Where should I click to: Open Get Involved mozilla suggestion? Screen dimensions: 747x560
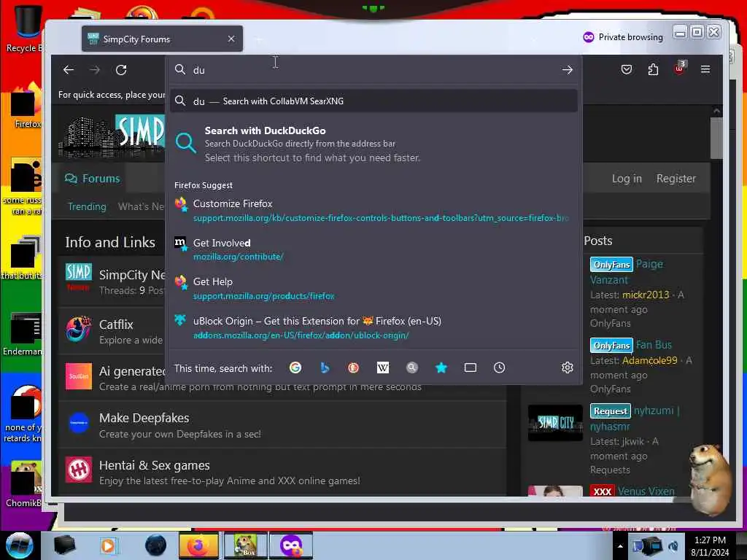[373, 249]
